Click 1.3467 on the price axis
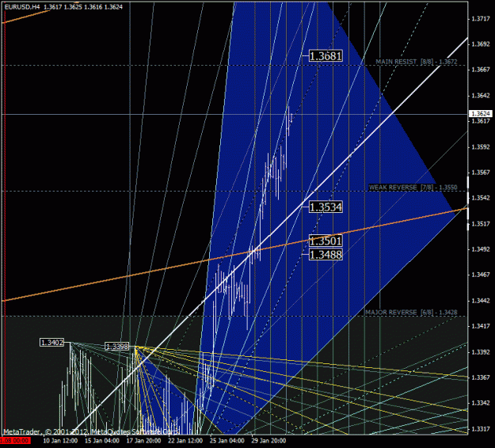This screenshot has width=495, height=448. coord(481,275)
